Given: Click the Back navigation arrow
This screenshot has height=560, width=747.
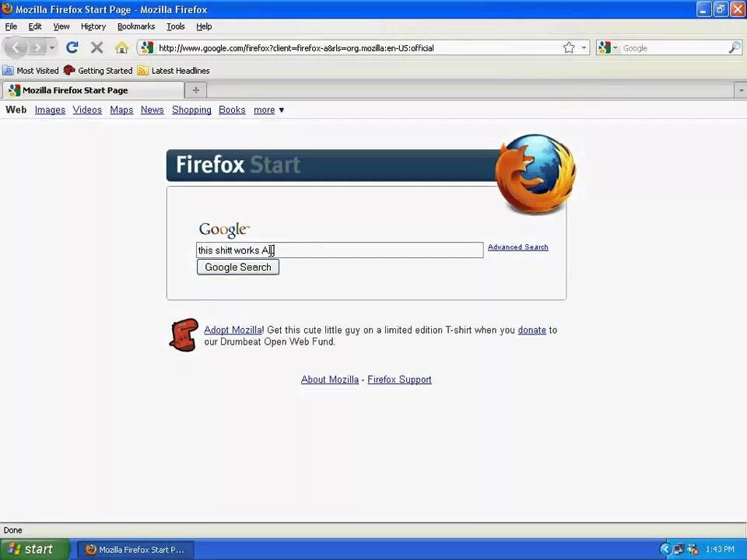Looking at the screenshot, I should point(16,47).
